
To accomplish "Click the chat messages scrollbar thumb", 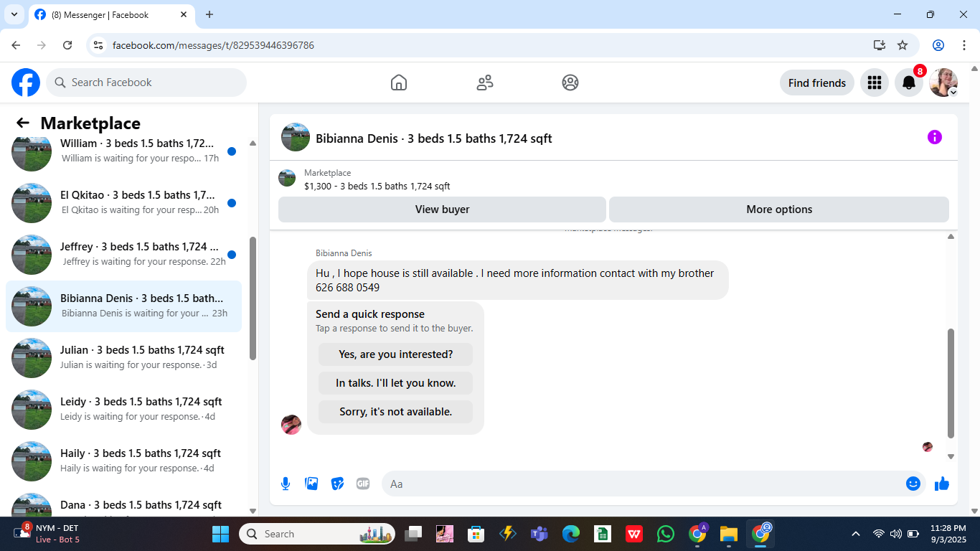I will point(951,383).
